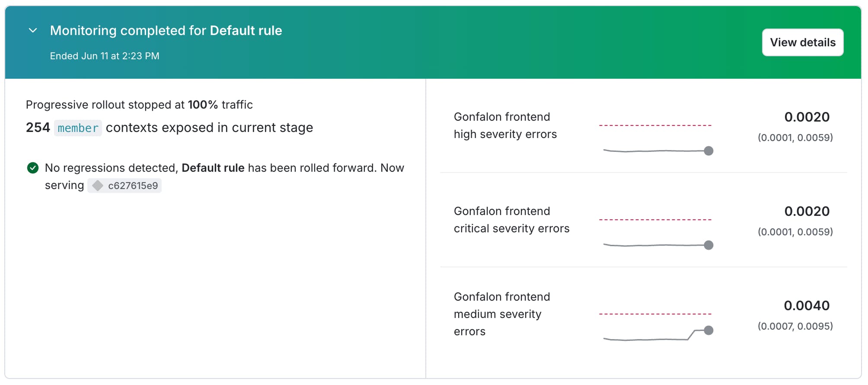Viewport: 868px width, 385px height.
Task: Open the Gonfalon frontend critical severity errors metric
Action: point(512,219)
